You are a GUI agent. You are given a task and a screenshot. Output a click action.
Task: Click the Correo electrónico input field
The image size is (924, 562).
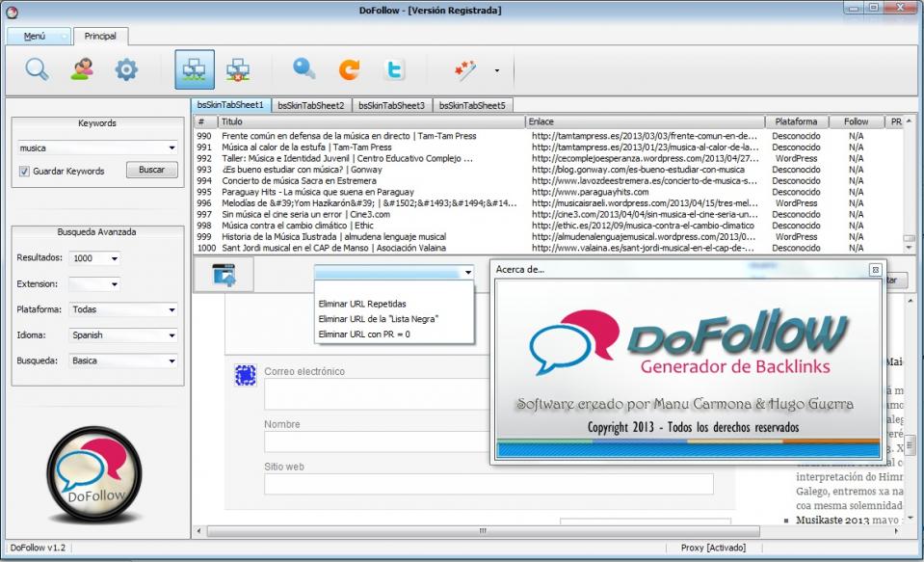coord(376,394)
